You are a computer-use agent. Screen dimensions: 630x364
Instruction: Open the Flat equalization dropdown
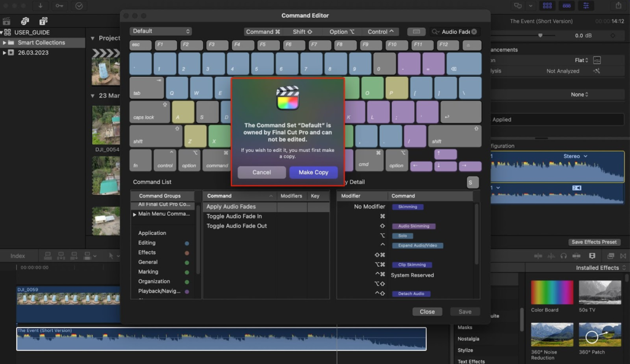(x=581, y=60)
